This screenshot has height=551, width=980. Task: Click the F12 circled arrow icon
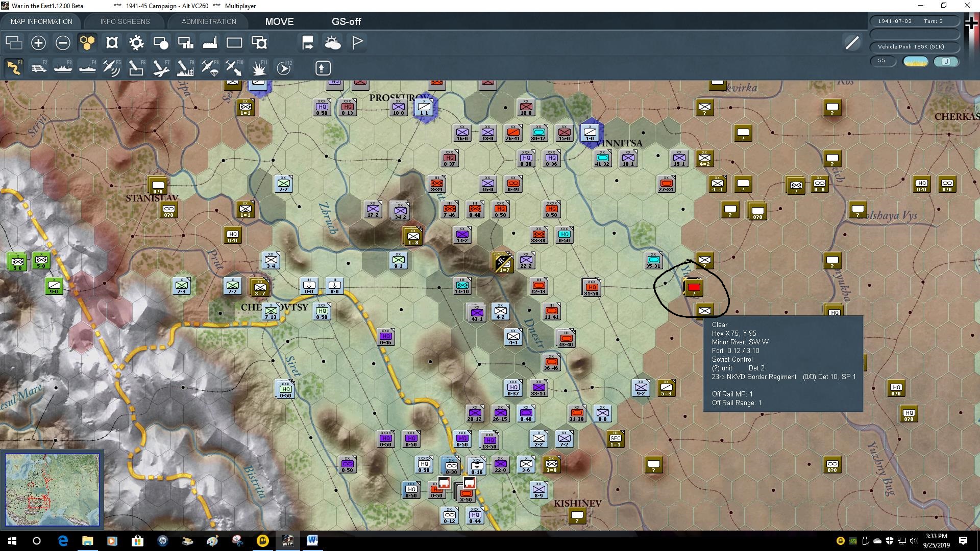[284, 67]
